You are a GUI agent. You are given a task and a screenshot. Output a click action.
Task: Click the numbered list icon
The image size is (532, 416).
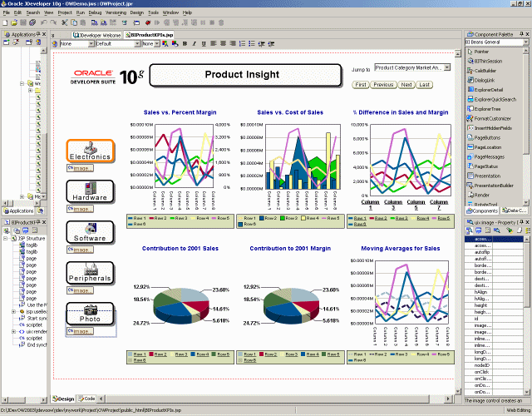242,43
